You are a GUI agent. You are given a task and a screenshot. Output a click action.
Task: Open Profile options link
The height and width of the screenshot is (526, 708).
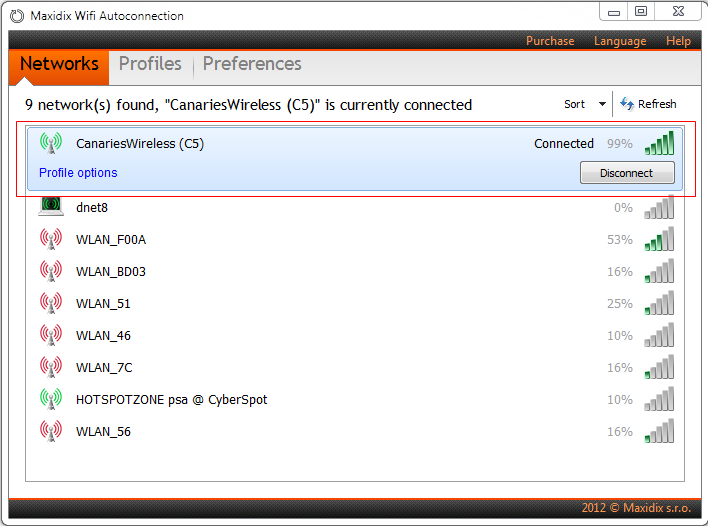click(x=78, y=173)
